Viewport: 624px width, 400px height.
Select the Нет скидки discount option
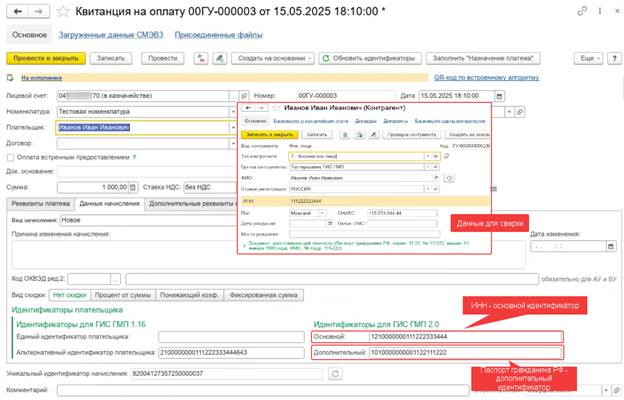(x=70, y=295)
